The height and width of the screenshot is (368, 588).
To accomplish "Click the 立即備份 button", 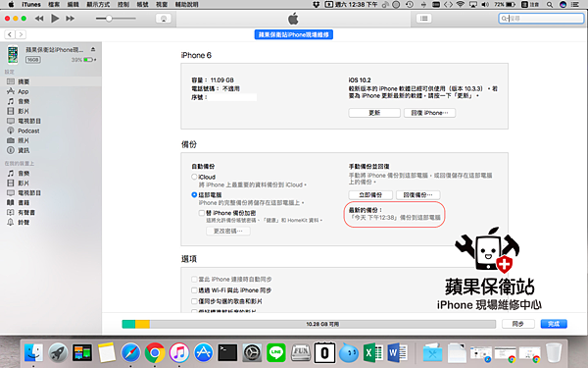I will click(x=370, y=195).
